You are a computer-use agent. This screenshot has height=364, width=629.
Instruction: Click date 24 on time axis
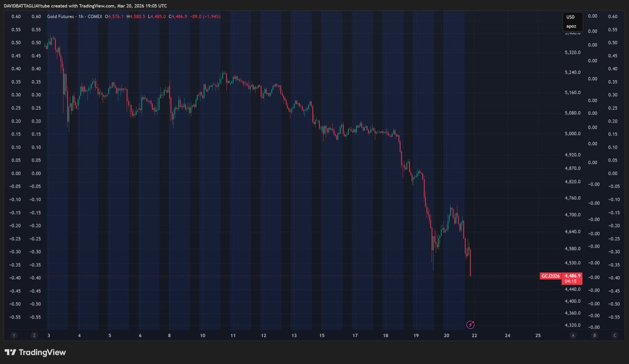(x=507, y=336)
